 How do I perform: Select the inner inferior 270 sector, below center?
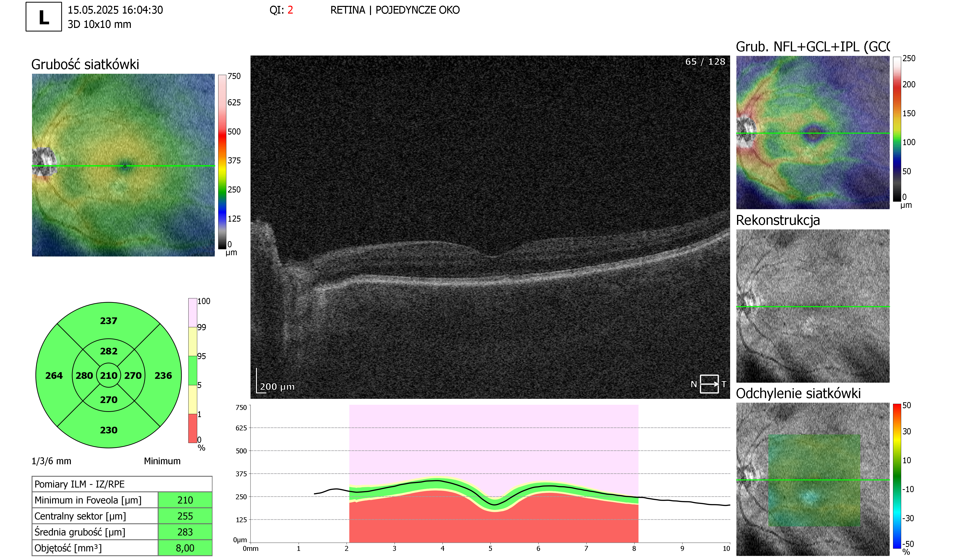pos(109,400)
